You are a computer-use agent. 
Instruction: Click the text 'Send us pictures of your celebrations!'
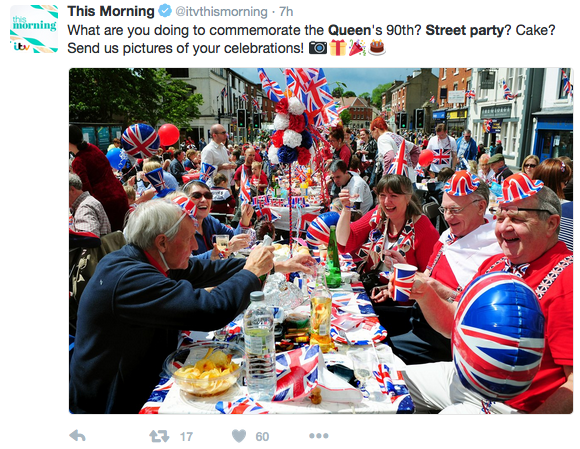pyautogui.click(x=186, y=48)
